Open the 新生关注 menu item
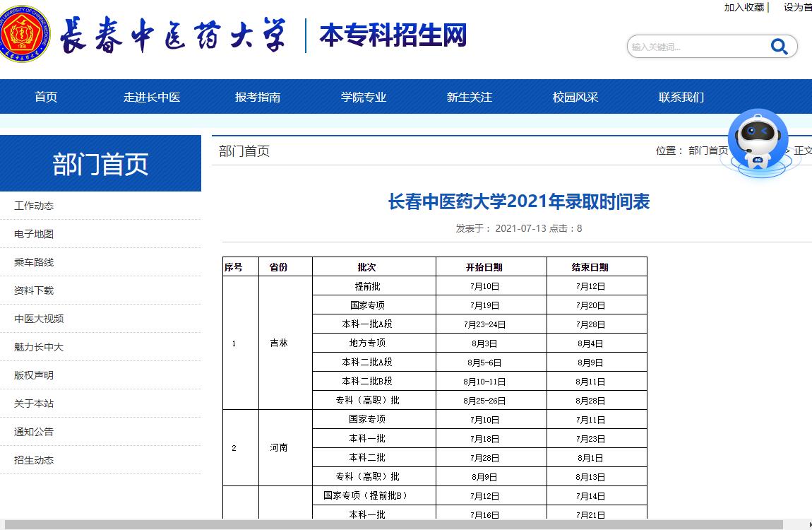This screenshot has height=530, width=812. coord(469,97)
